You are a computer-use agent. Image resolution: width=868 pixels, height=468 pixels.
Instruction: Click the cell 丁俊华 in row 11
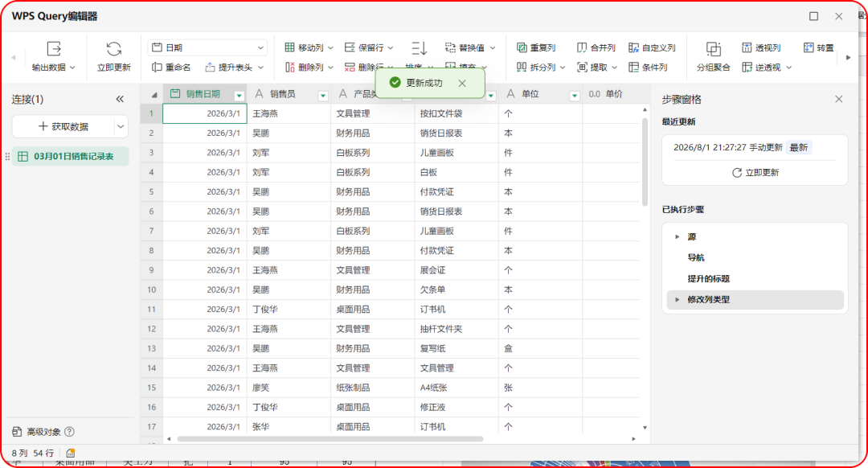coord(289,309)
